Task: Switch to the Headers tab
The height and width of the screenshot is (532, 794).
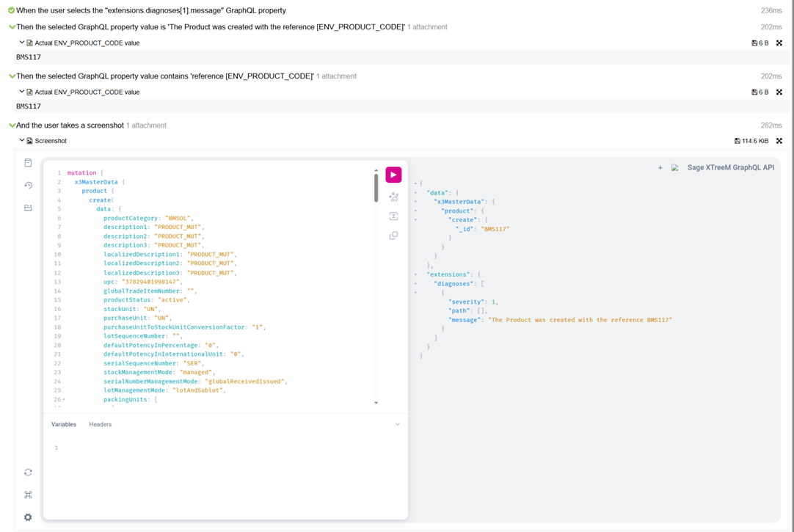Action: (x=101, y=424)
